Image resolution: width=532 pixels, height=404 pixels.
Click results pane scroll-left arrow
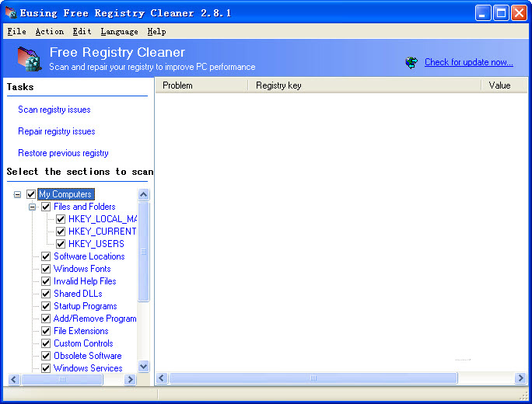162,378
